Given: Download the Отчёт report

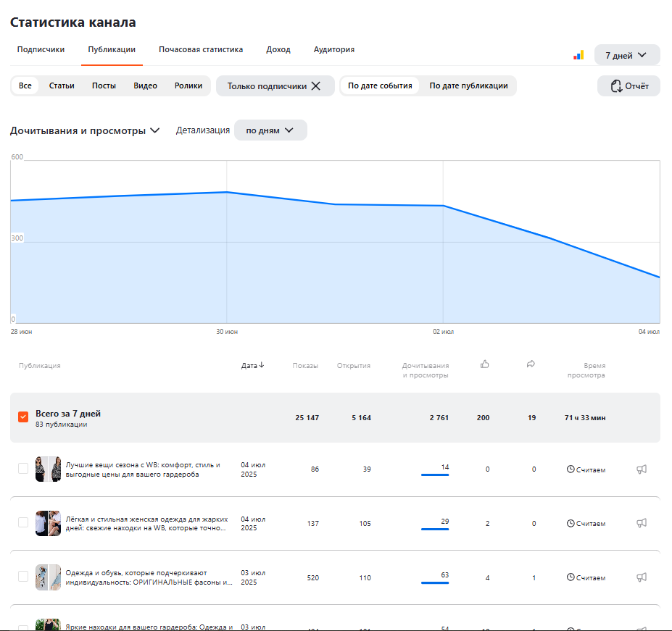Looking at the screenshot, I should [x=629, y=86].
